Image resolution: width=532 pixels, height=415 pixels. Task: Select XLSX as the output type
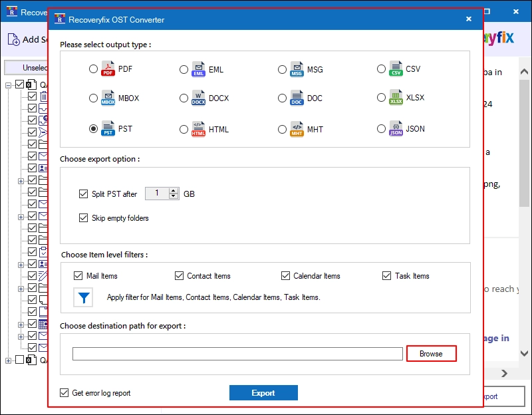(381, 97)
